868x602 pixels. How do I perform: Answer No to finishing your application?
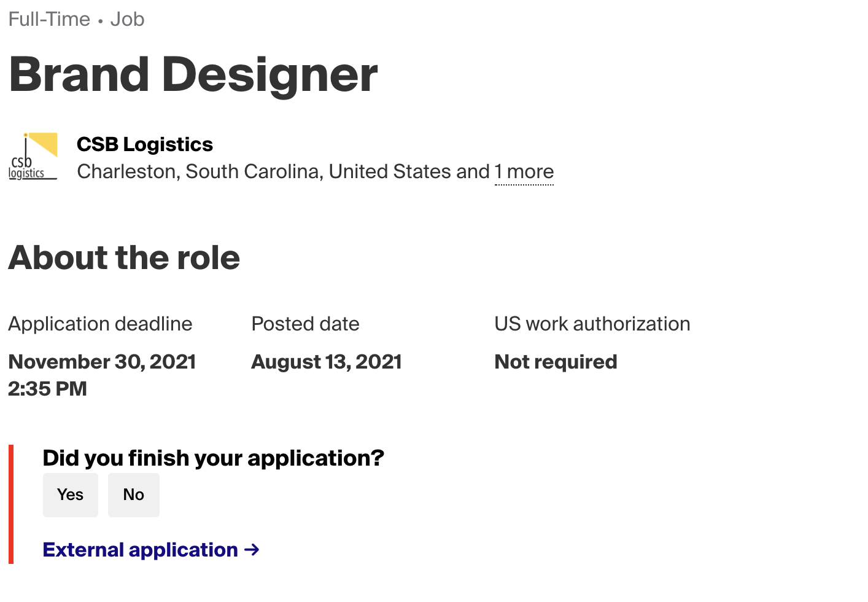click(x=134, y=495)
